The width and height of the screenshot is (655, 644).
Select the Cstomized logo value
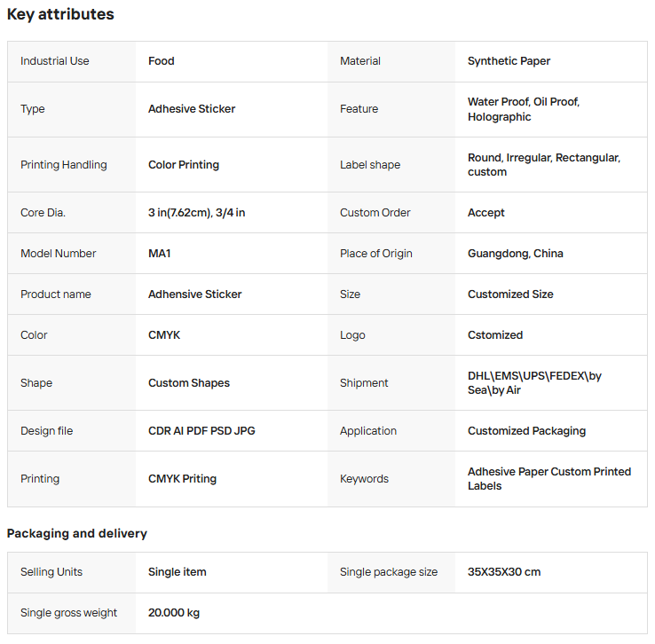point(495,335)
